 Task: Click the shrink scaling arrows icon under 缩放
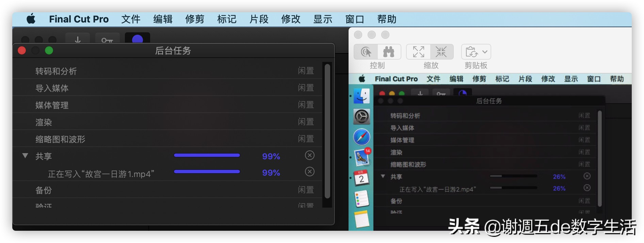(x=441, y=52)
